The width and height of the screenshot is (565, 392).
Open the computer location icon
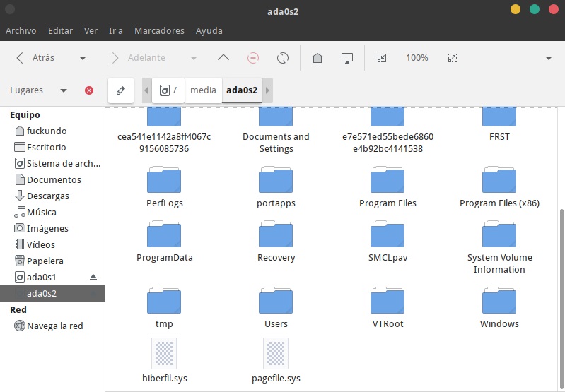pyautogui.click(x=347, y=58)
